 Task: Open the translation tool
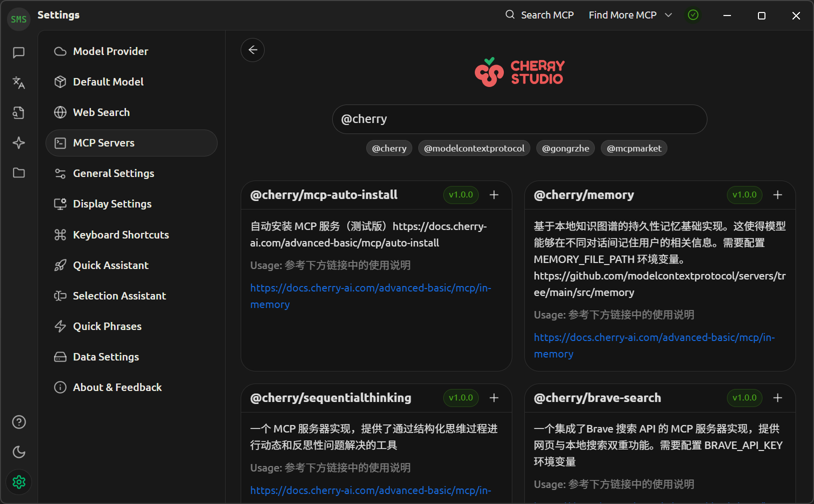point(19,82)
